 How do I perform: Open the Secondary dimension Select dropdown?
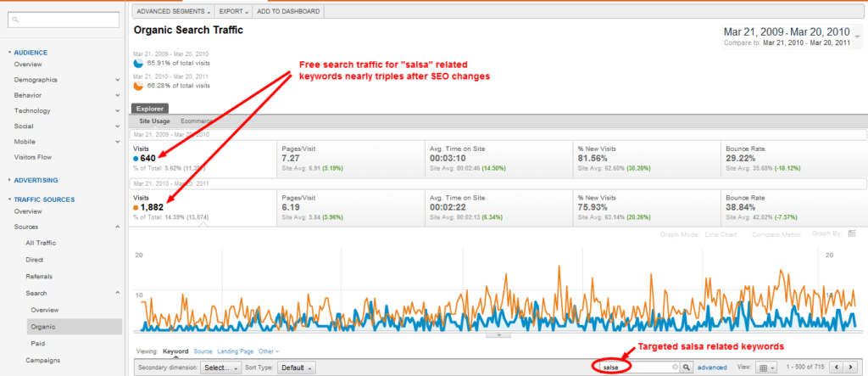click(x=222, y=368)
